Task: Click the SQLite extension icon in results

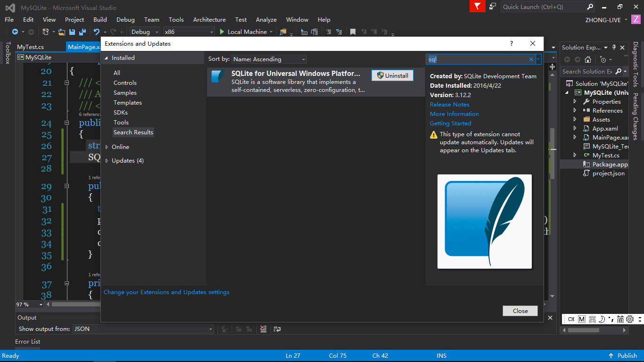Action: tap(218, 76)
